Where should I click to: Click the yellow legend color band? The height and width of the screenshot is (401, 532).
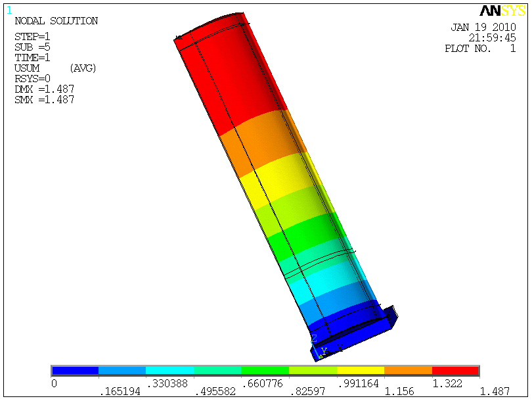pyautogui.click(x=361, y=371)
